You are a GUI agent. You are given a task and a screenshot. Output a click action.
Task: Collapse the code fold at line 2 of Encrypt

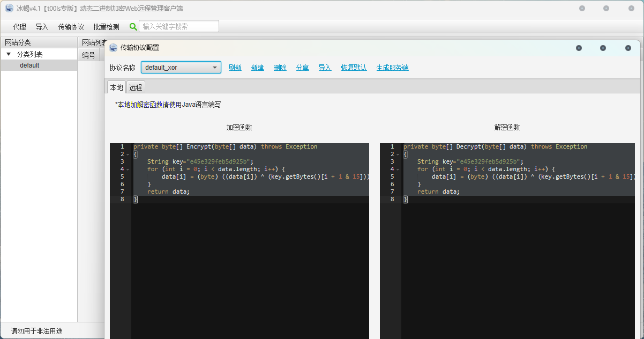click(x=127, y=153)
